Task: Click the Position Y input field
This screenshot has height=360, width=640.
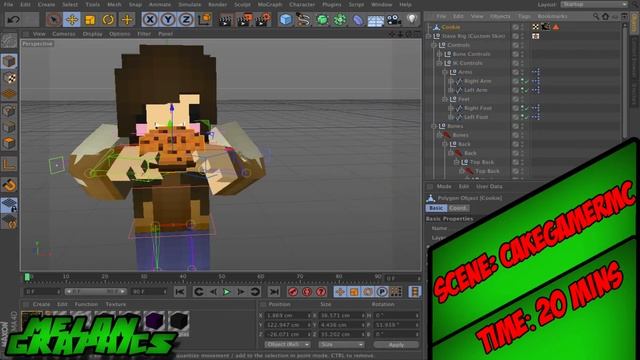Action: coord(287,325)
